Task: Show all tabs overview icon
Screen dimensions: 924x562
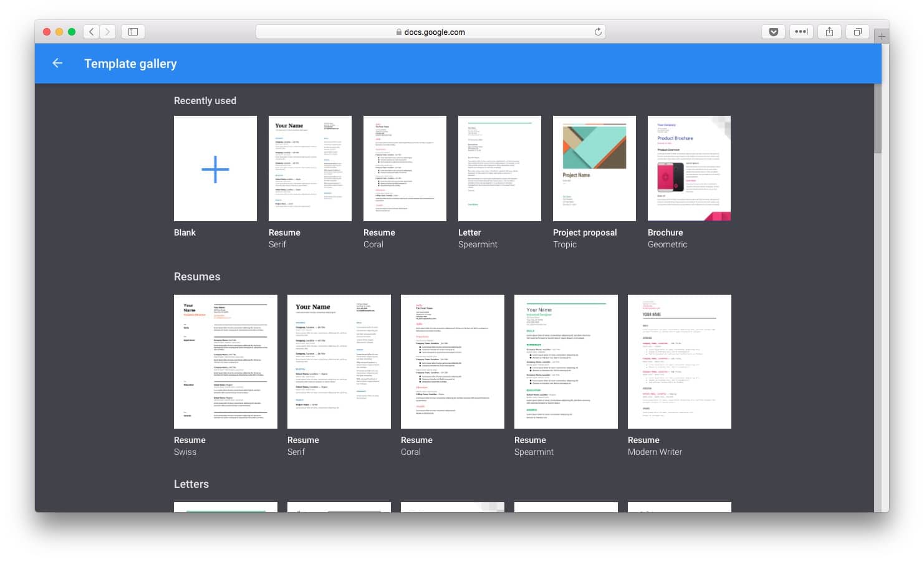Action: [857, 32]
